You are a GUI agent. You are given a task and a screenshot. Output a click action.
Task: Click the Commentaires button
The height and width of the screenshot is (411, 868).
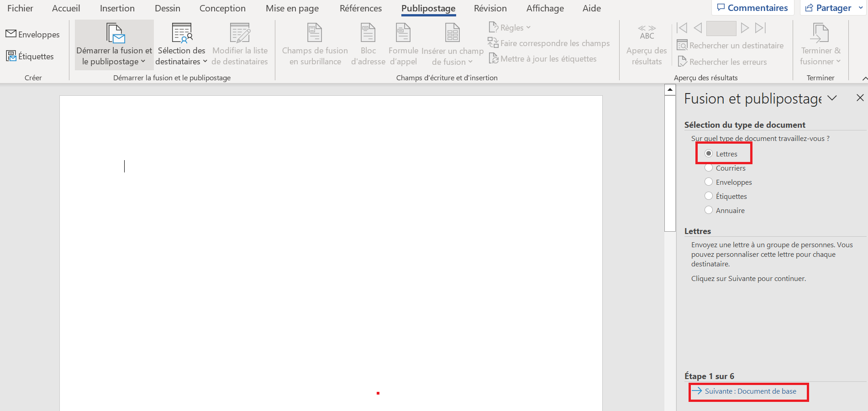point(752,8)
